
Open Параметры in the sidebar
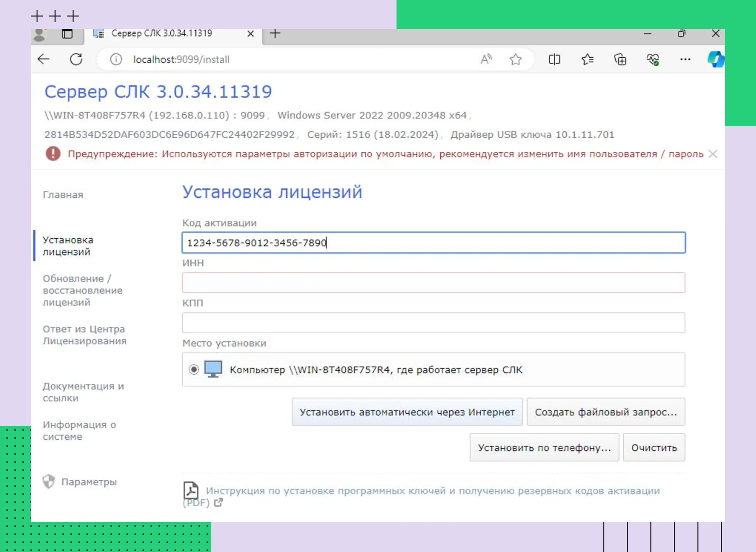coord(89,482)
